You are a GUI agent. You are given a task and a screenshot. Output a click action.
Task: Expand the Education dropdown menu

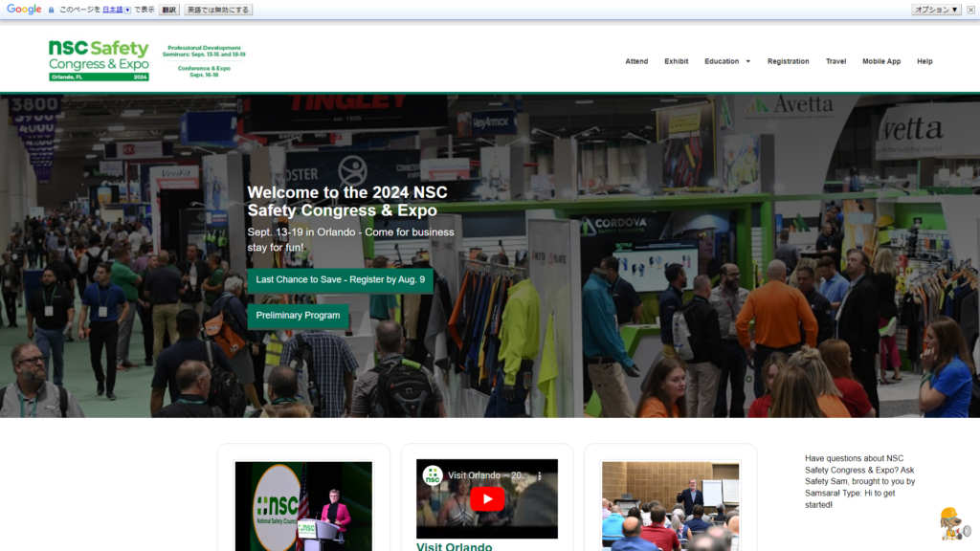(727, 61)
